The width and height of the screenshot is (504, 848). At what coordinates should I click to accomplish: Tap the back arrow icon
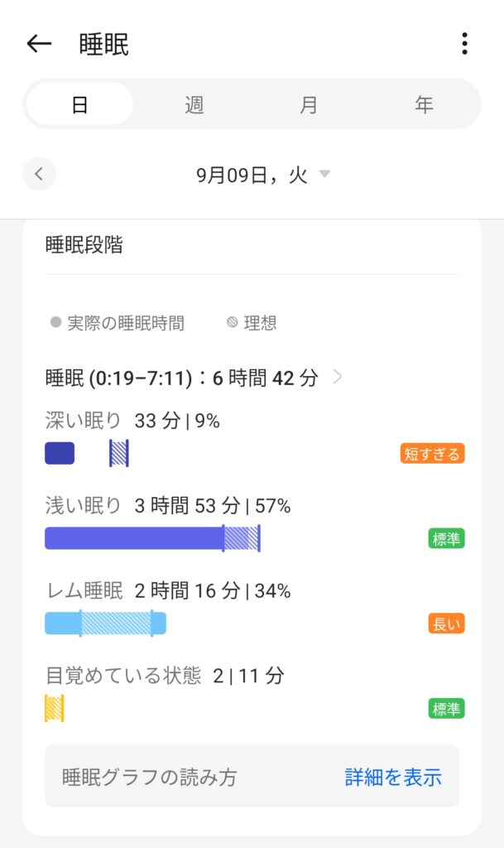coord(39,44)
